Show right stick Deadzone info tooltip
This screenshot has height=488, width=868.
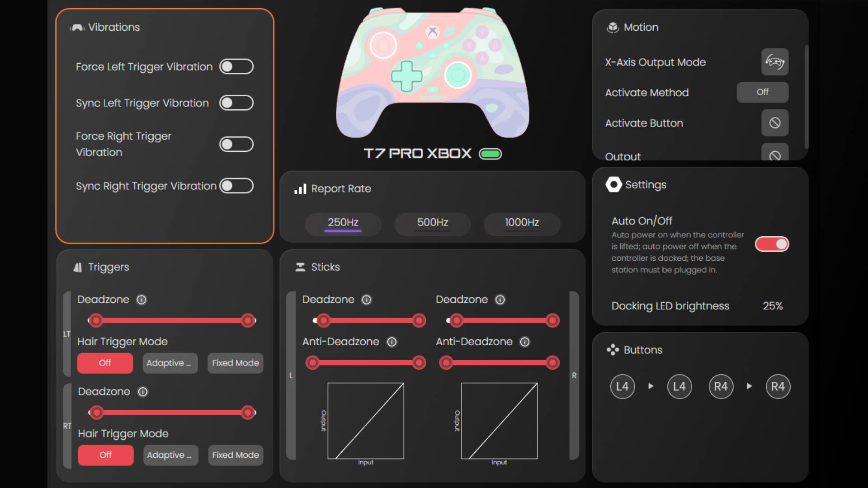coord(500,300)
